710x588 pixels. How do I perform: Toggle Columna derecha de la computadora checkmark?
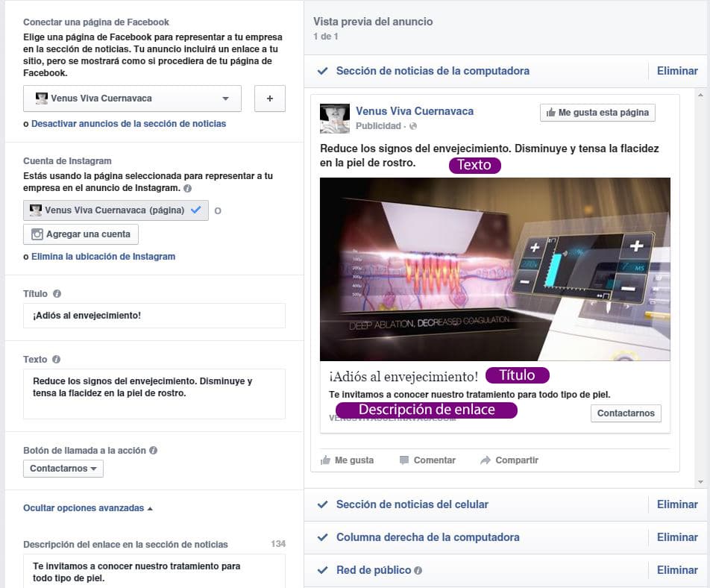[322, 537]
